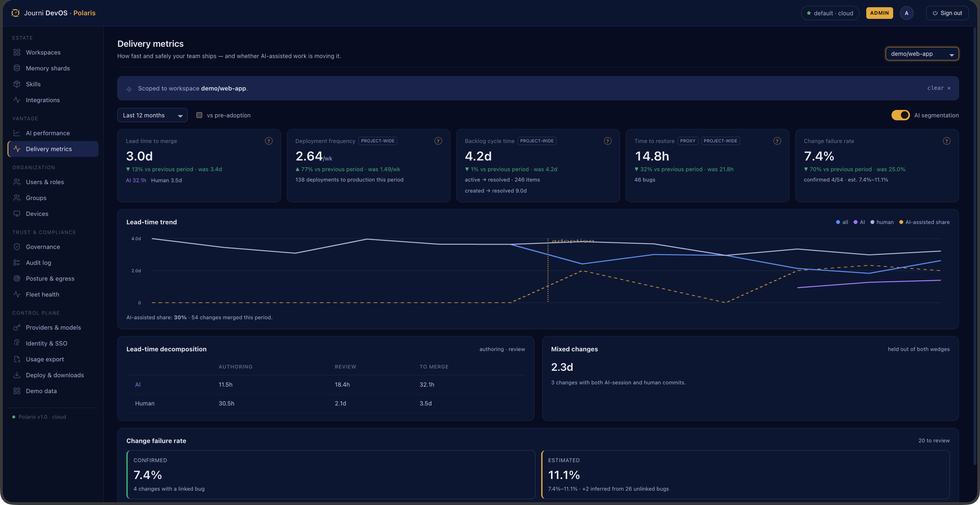
Task: Click Polaris v1.0 · cloud status text
Action: [x=42, y=417]
